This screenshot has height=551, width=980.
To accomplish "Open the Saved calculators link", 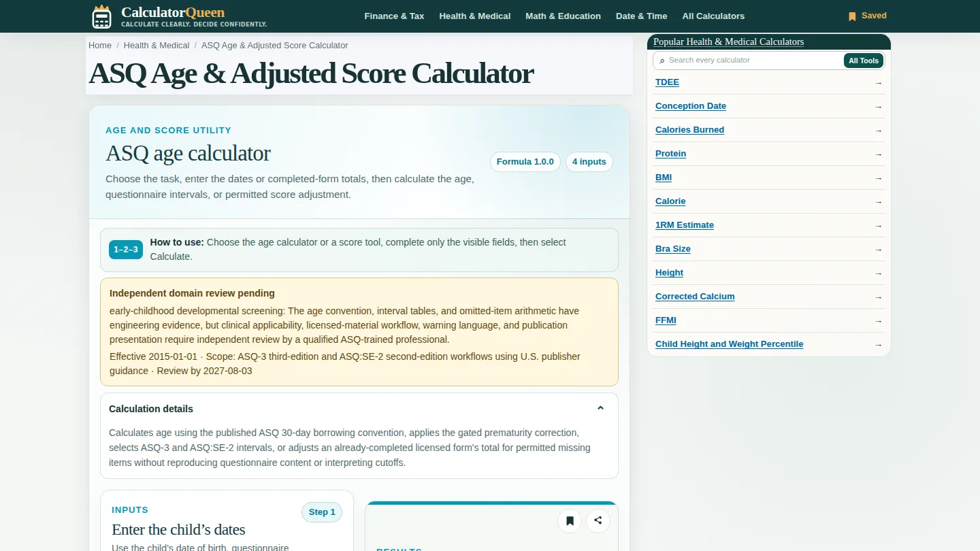I will tap(868, 16).
